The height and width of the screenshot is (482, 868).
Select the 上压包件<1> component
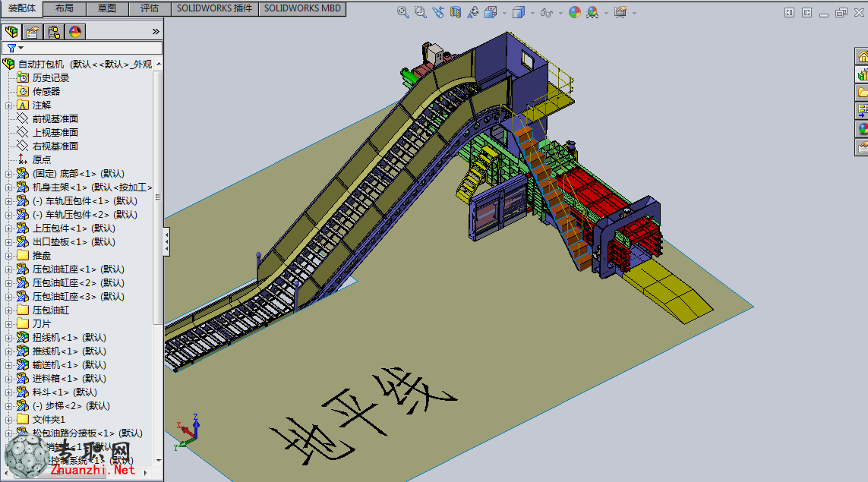74,228
